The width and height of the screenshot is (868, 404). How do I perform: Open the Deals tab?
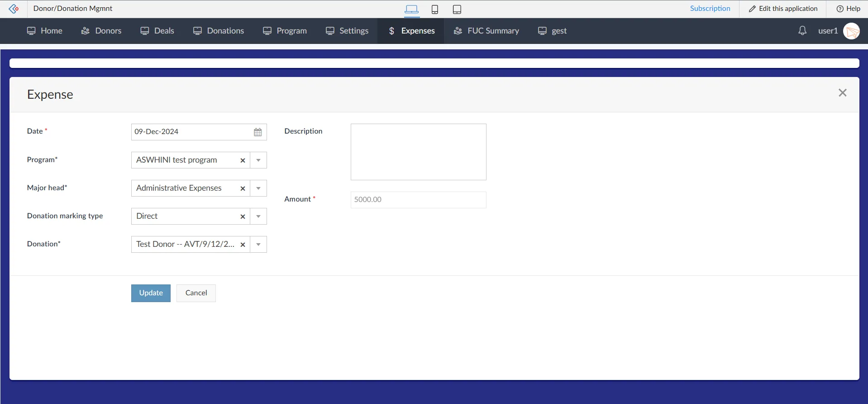(x=157, y=31)
